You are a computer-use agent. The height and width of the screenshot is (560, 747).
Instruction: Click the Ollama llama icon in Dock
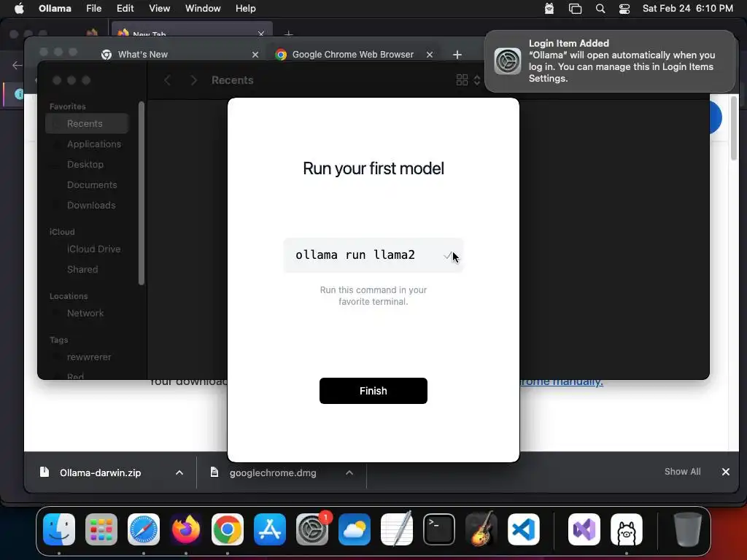click(627, 529)
